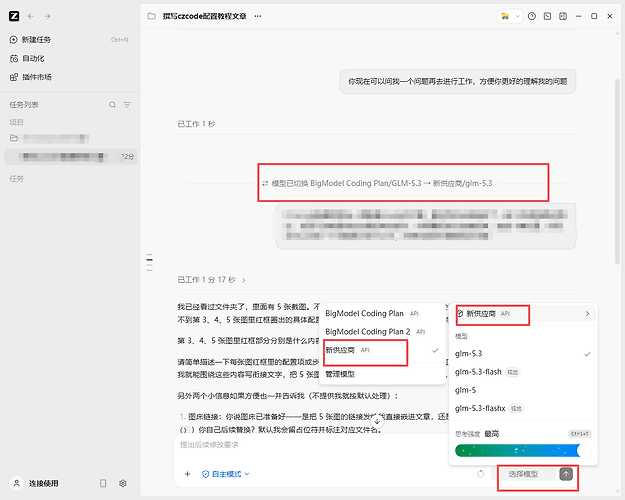Click the Ctrl+T shortcut badge

click(x=580, y=434)
